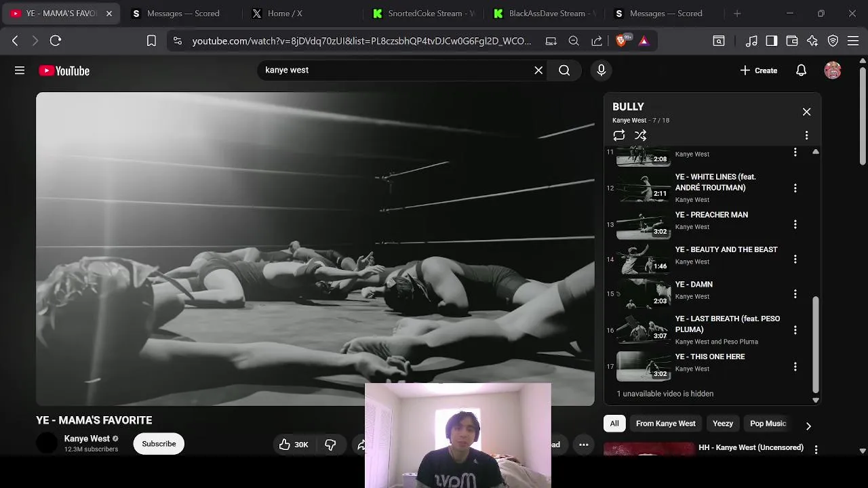Bookmark this page in Brave
The height and width of the screenshot is (488, 868).
[x=151, y=41]
